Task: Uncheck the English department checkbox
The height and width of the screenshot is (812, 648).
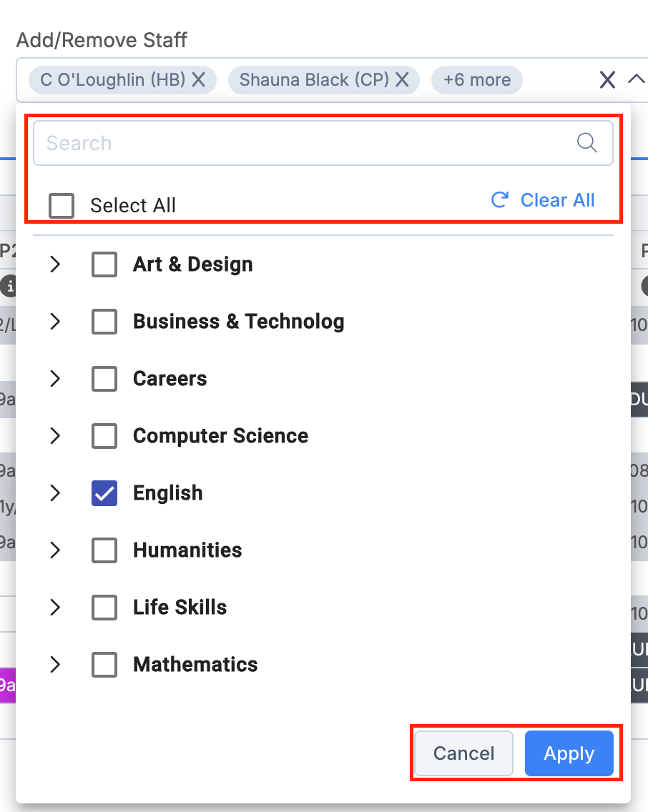Action: 104,493
